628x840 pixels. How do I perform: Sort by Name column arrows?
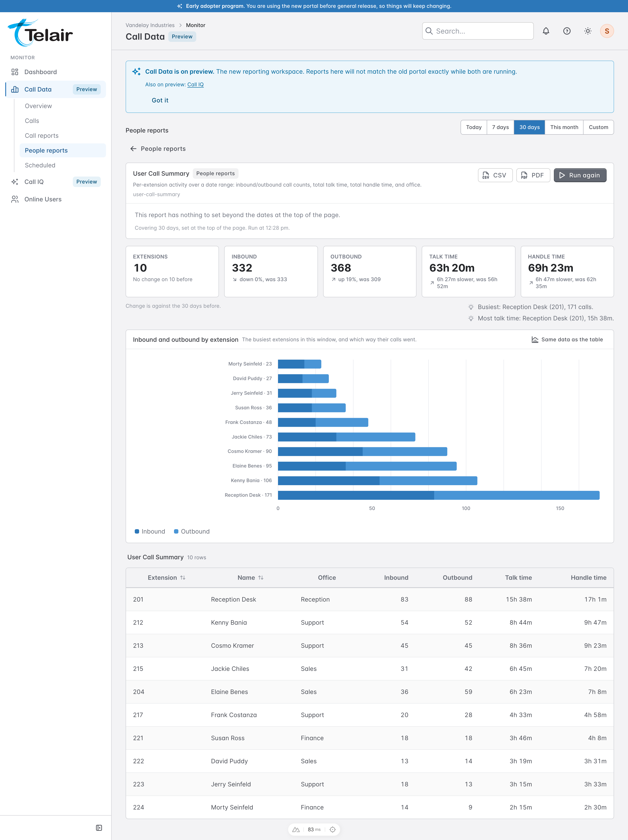click(x=261, y=578)
